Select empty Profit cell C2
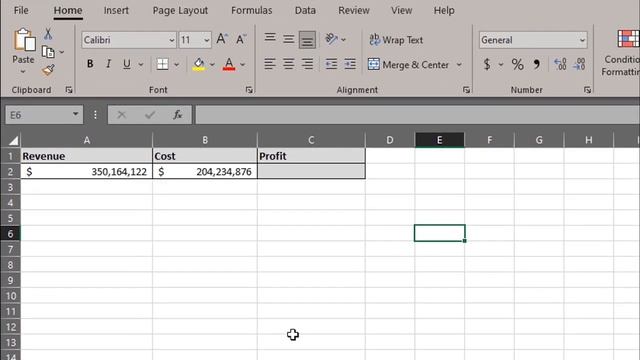 tap(311, 171)
